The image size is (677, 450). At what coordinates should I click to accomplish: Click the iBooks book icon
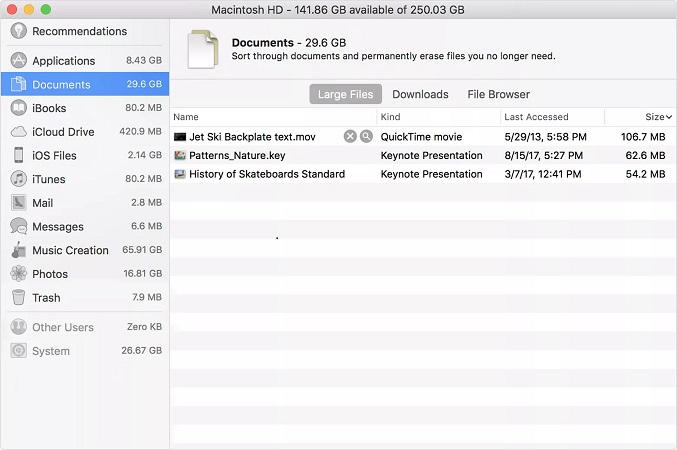[19, 108]
